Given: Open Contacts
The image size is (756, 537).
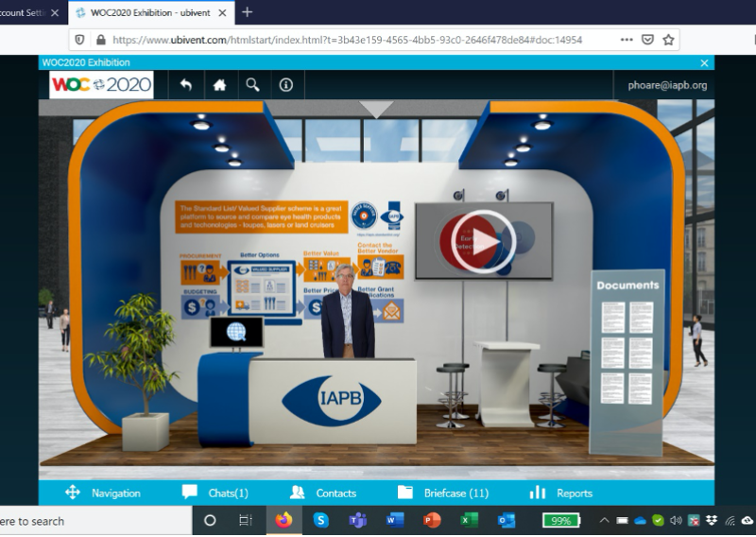Looking at the screenshot, I should [x=323, y=494].
